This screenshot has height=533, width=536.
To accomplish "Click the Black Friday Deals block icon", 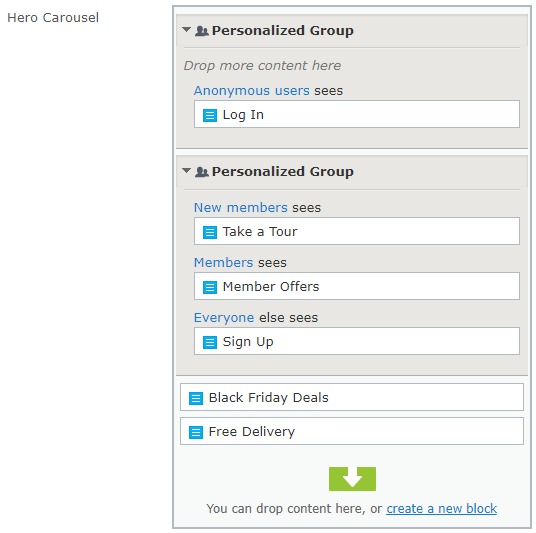I will click(196, 398).
